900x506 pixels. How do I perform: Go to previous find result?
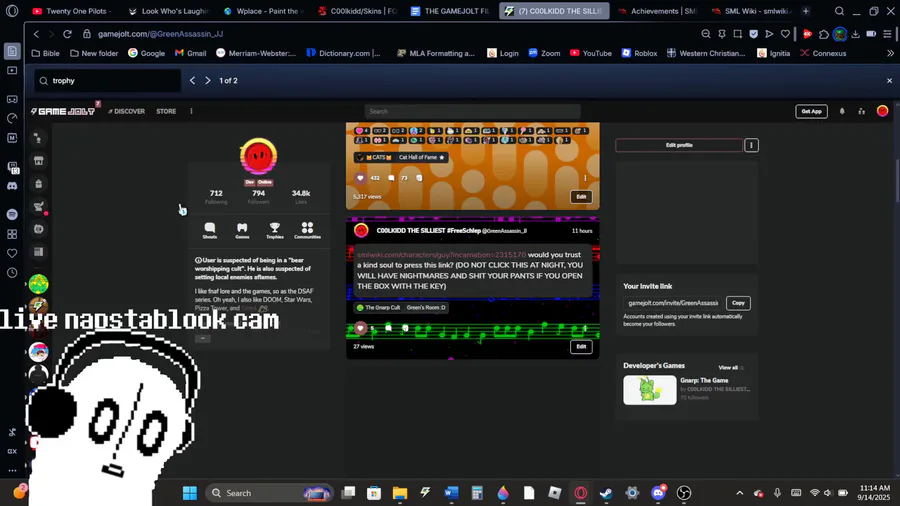(x=192, y=81)
